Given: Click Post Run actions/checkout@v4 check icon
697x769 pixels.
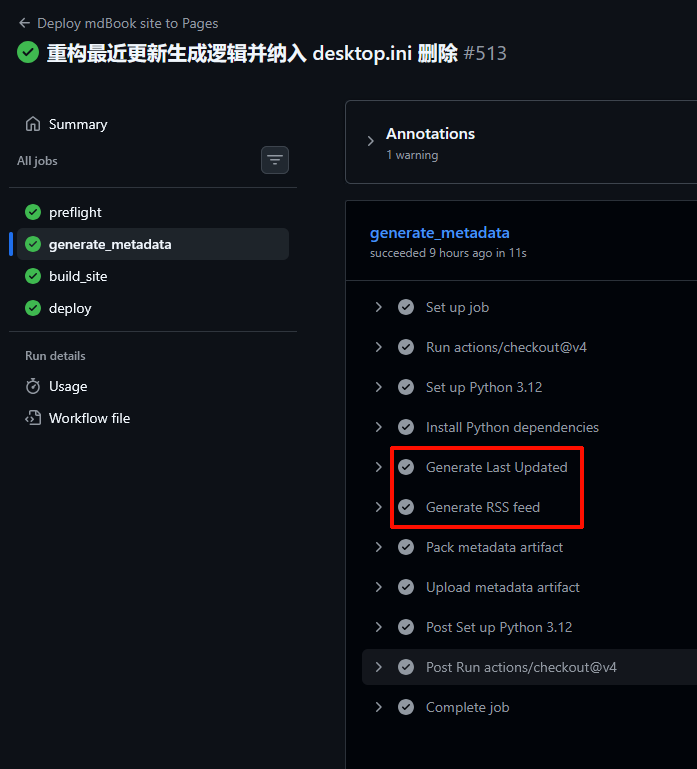Looking at the screenshot, I should pyautogui.click(x=406, y=667).
